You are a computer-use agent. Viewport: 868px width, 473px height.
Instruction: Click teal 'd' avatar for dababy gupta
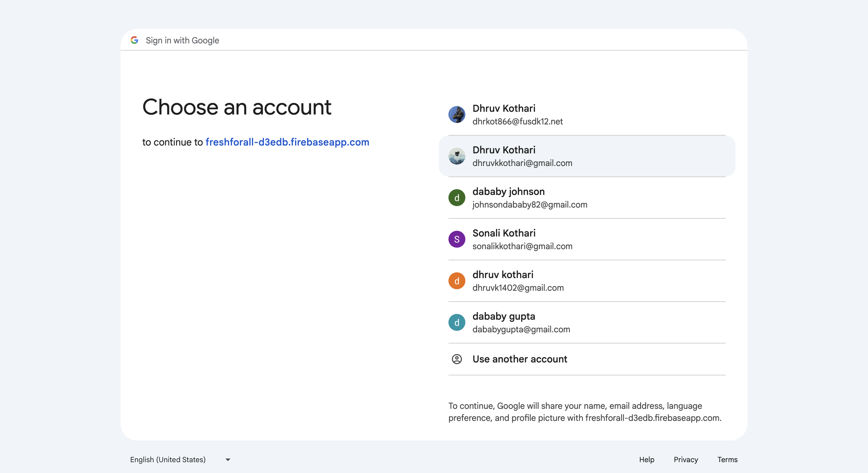(457, 322)
